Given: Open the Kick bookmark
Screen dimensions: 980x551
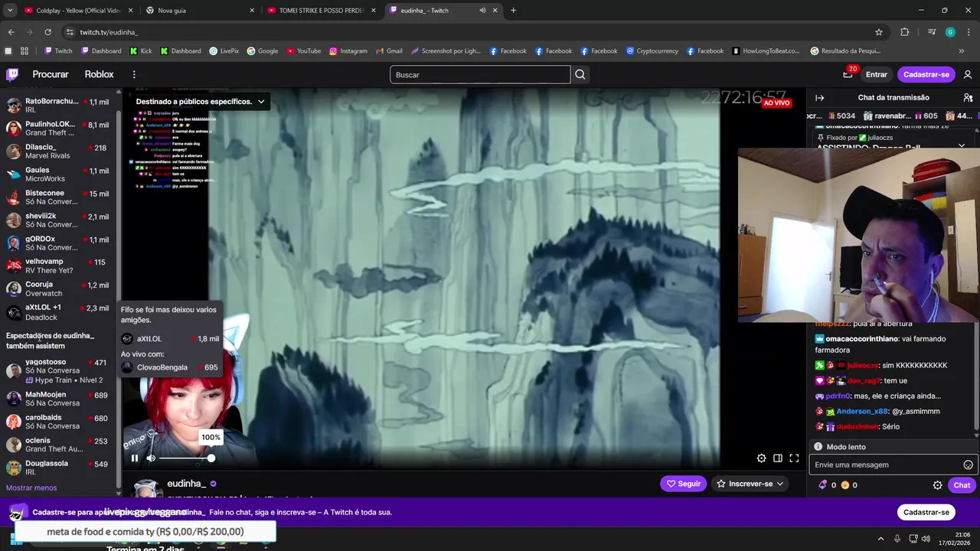Looking at the screenshot, I should point(141,51).
